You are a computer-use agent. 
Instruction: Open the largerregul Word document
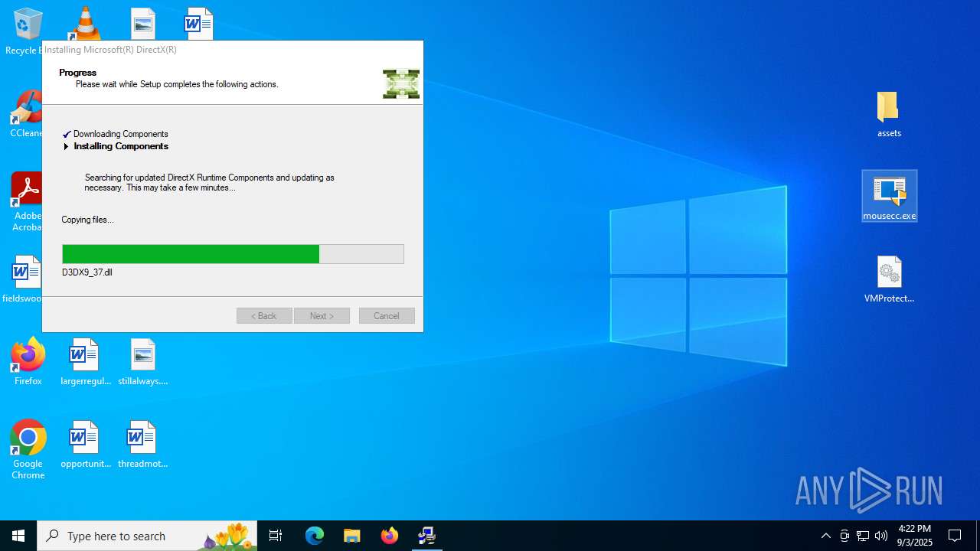(x=85, y=361)
